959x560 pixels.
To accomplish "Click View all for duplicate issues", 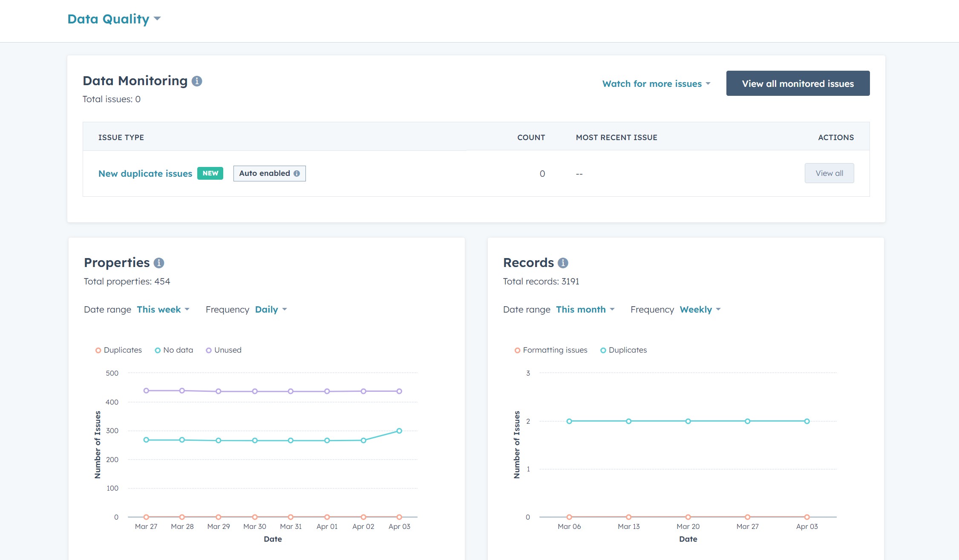I will pos(829,173).
